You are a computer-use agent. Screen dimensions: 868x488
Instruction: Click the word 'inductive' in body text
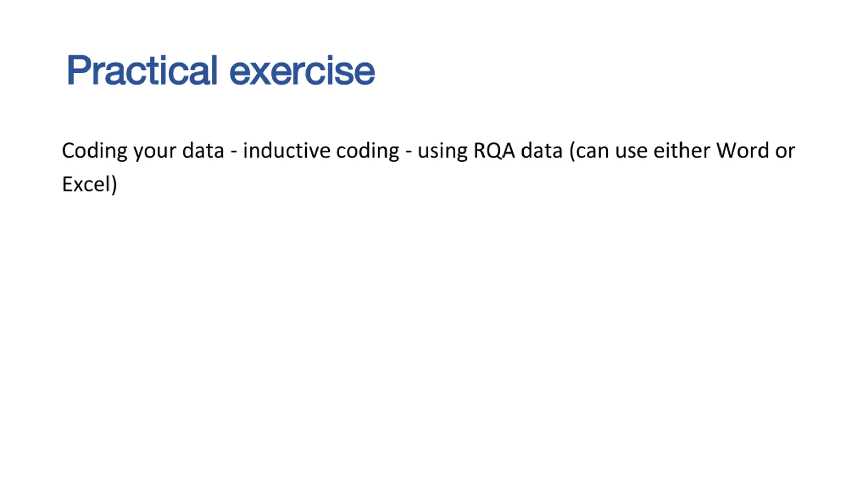[287, 150]
